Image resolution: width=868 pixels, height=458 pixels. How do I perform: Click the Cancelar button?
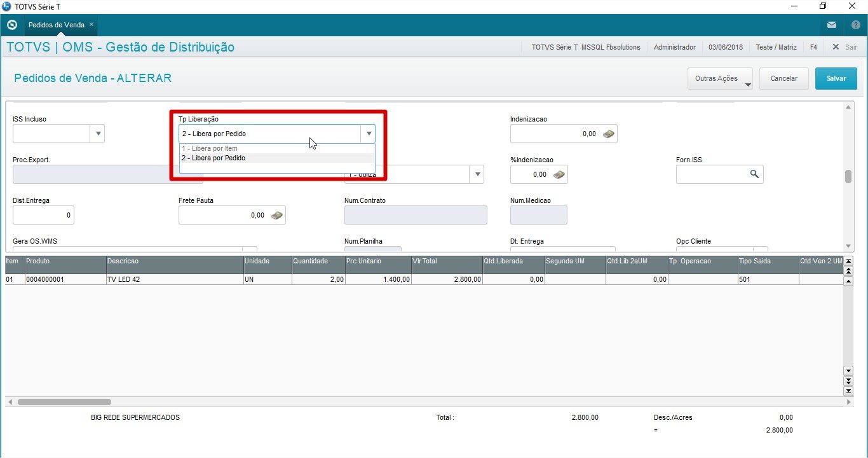click(x=783, y=78)
